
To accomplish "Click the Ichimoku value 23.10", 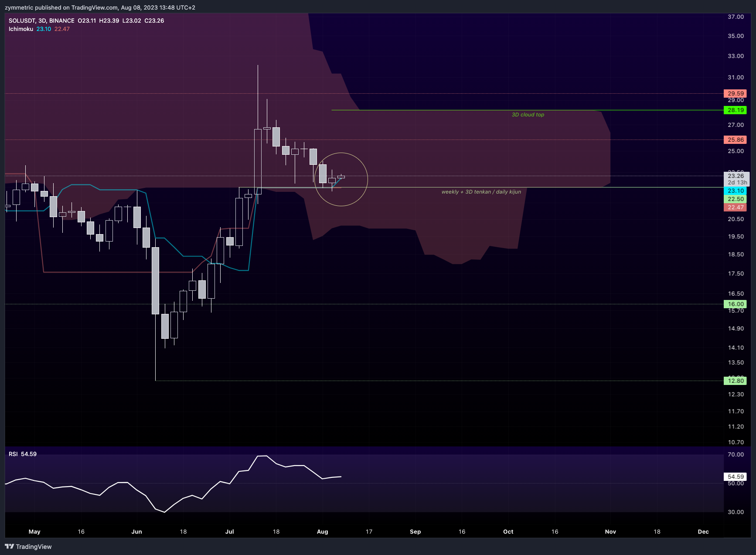I will click(x=44, y=29).
